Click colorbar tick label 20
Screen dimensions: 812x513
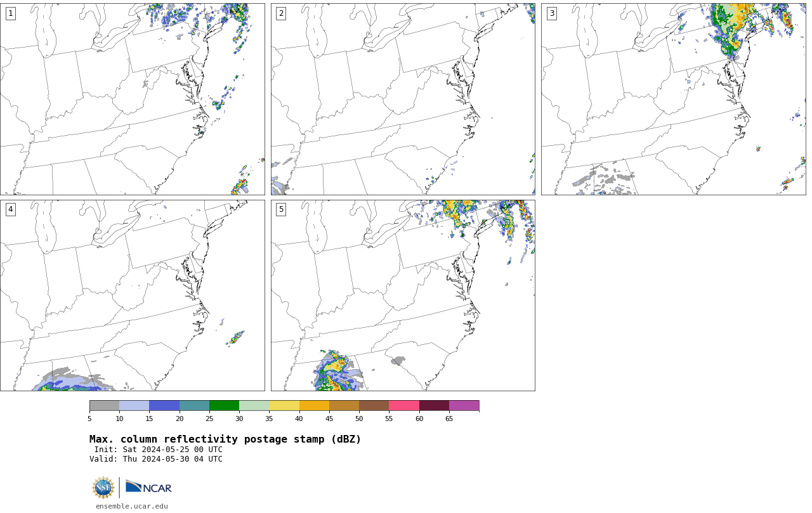(x=180, y=419)
